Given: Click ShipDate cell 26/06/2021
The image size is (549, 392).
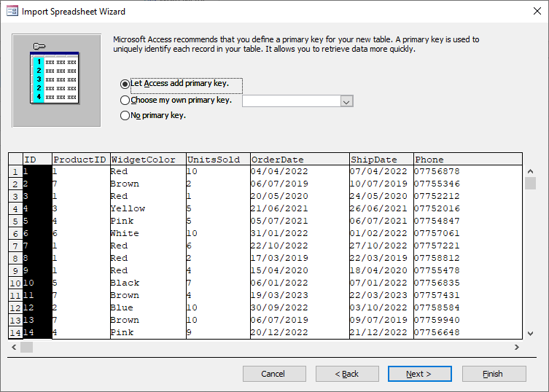Looking at the screenshot, I should pyautogui.click(x=381, y=208).
